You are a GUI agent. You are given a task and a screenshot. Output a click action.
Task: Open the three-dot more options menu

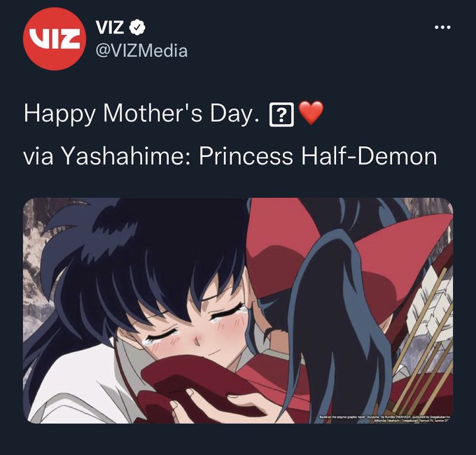point(442,27)
